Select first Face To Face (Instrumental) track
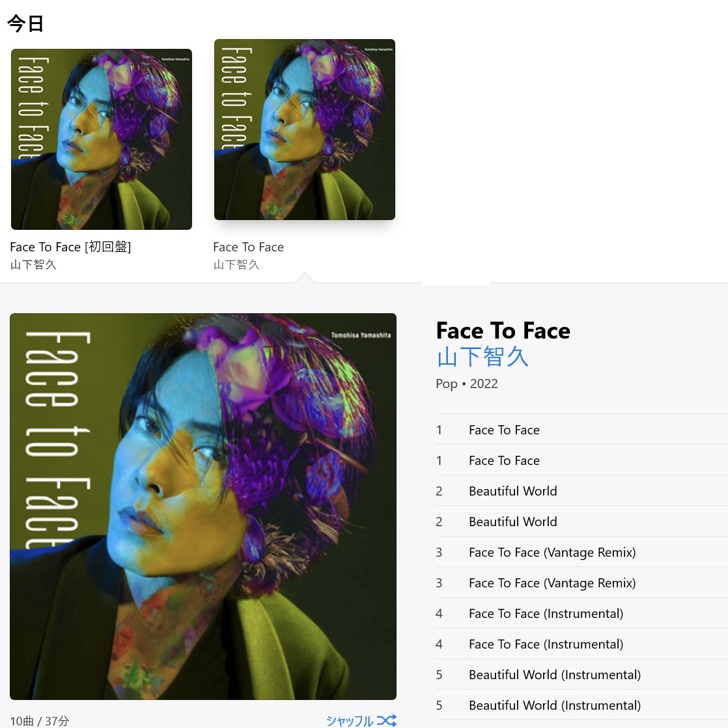The image size is (728, 728). click(581, 613)
